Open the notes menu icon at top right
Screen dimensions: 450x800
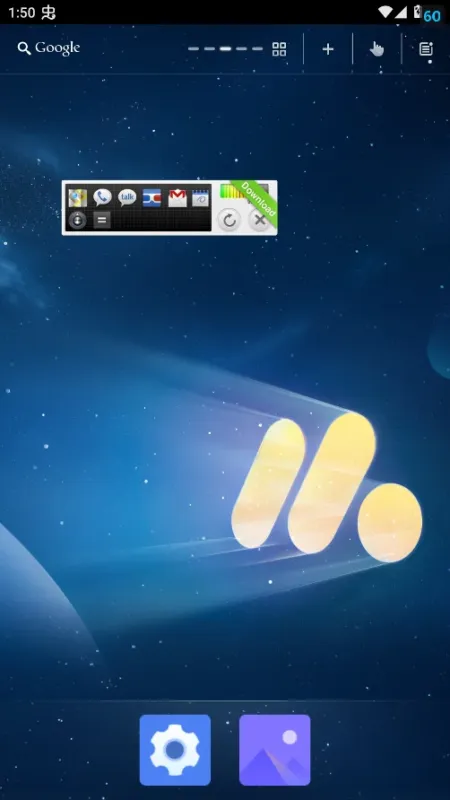pyautogui.click(x=426, y=49)
